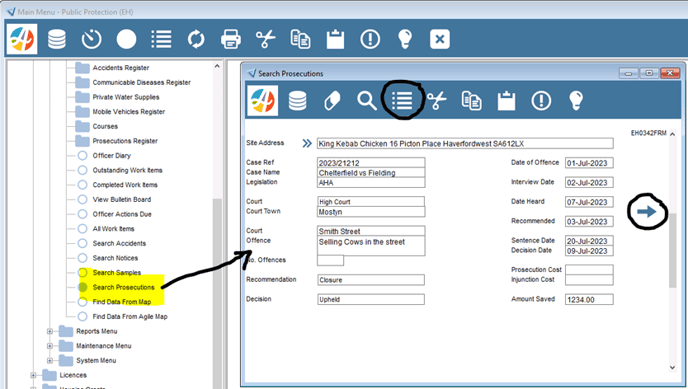This screenshot has height=389, width=688.
Task: Click the white circle icon in main toolbar
Action: click(126, 39)
